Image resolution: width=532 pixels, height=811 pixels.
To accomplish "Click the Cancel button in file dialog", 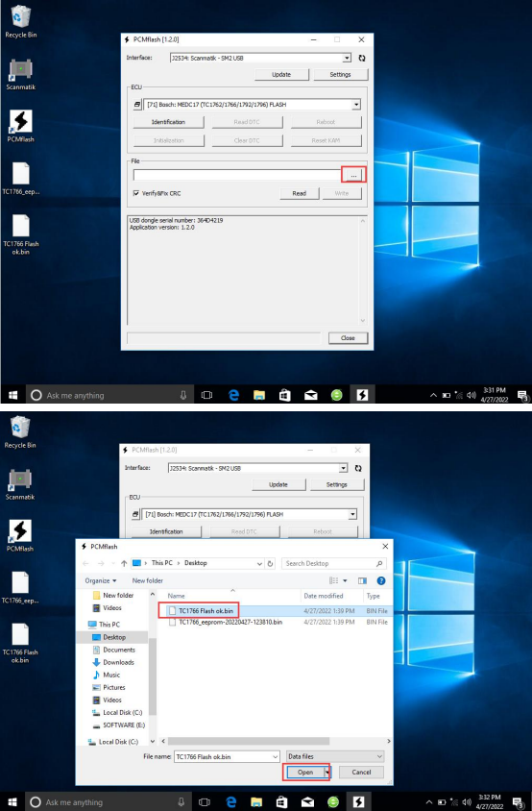I will coord(361,773).
